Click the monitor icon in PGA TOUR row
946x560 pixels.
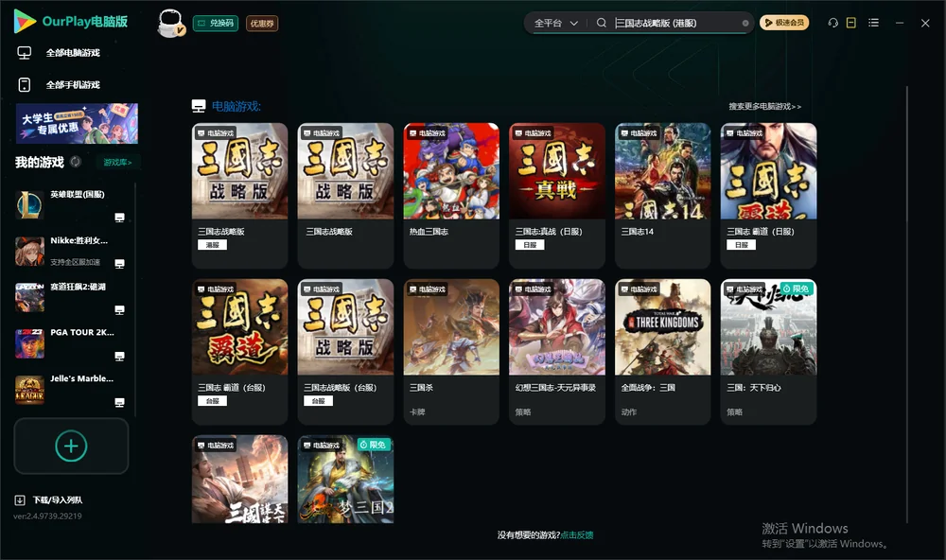pyautogui.click(x=119, y=356)
